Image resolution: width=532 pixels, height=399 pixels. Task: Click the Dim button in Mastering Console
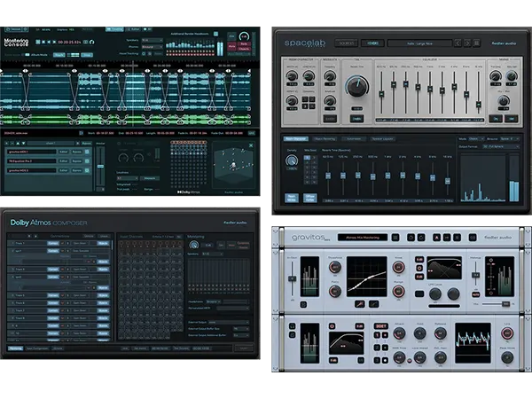(x=231, y=36)
